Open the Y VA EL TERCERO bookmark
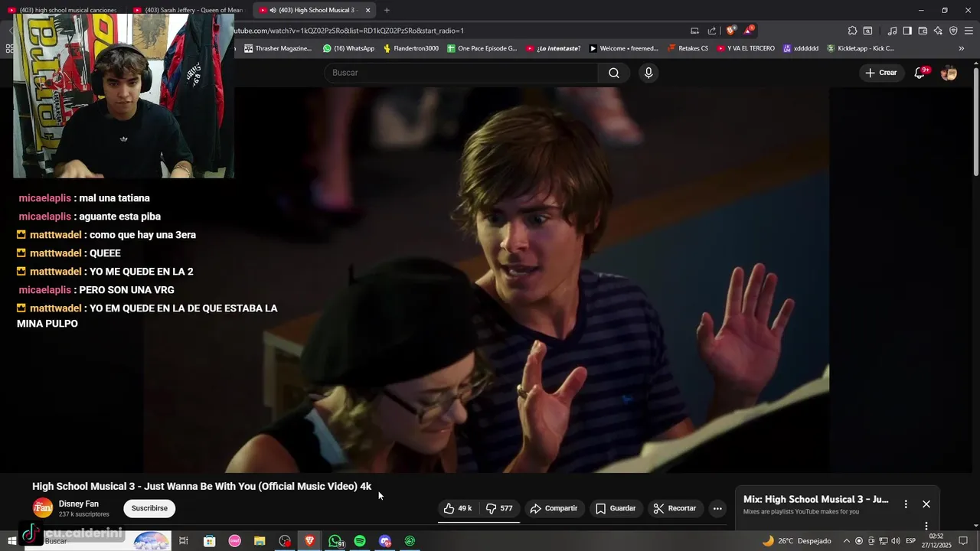 click(746, 48)
